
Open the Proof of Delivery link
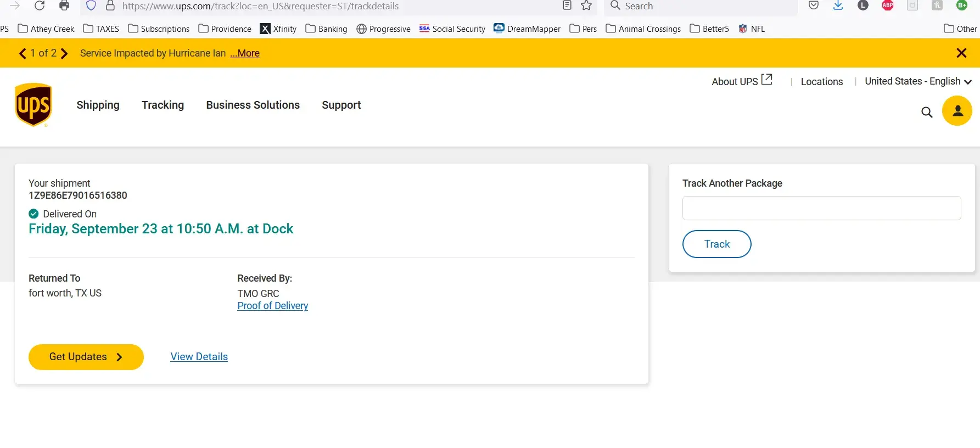pyautogui.click(x=272, y=306)
